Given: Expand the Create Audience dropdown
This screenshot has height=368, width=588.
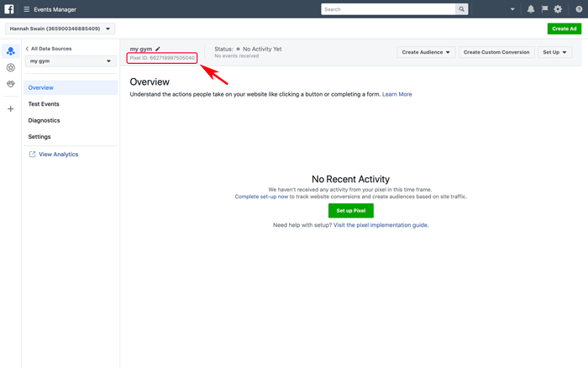Looking at the screenshot, I should [x=426, y=52].
